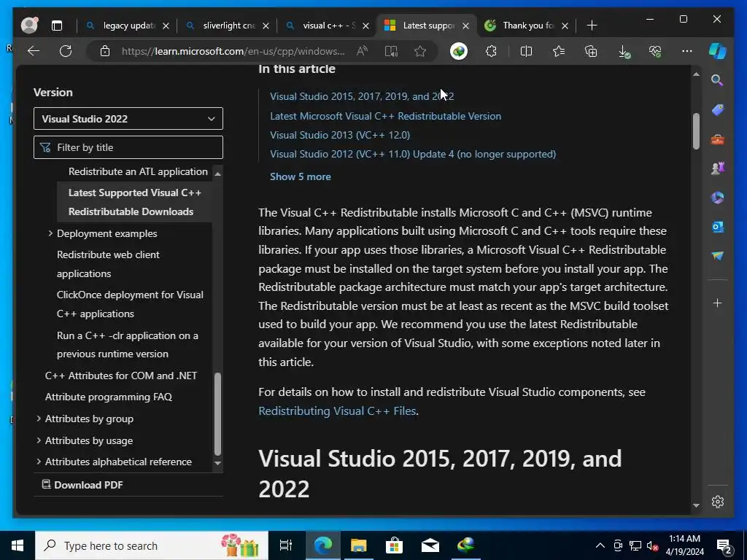Click the Filter by title field
747x560 pixels.
click(x=128, y=147)
